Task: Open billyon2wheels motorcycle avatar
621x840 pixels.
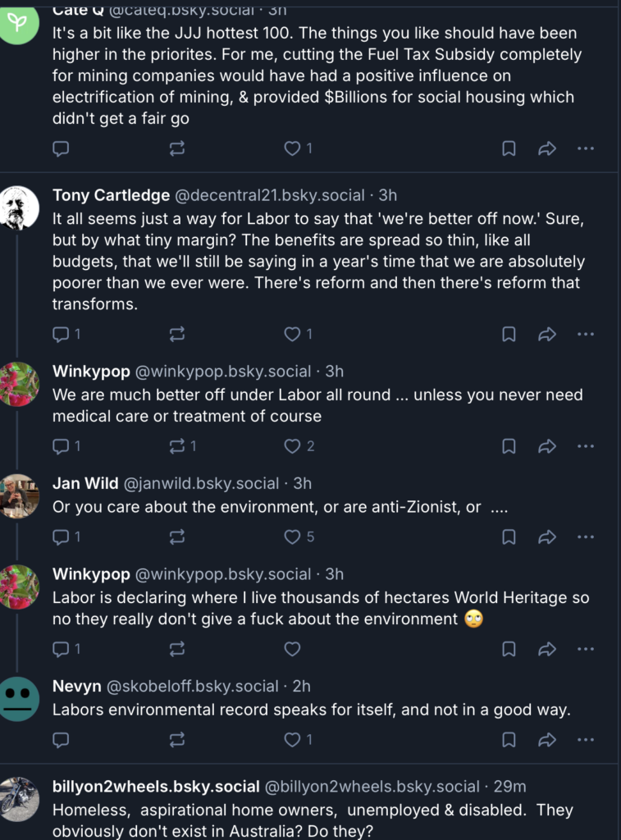Action: [x=19, y=799]
